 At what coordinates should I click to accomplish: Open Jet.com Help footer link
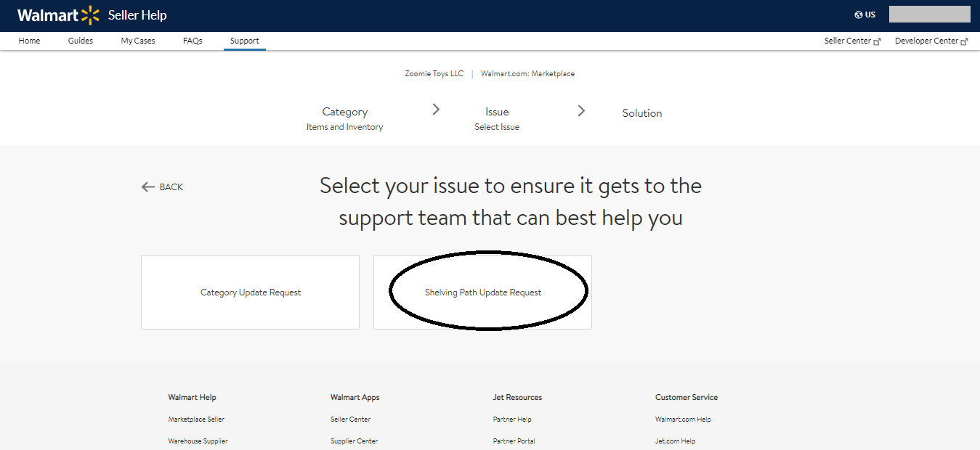pos(675,441)
